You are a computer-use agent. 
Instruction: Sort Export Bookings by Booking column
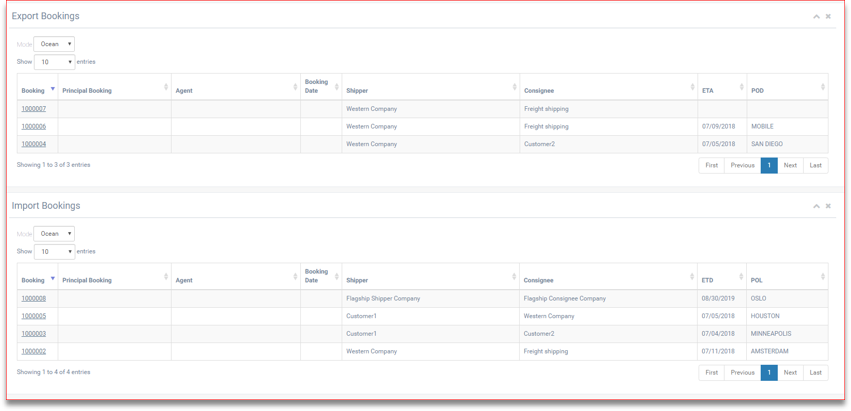pyautogui.click(x=37, y=87)
